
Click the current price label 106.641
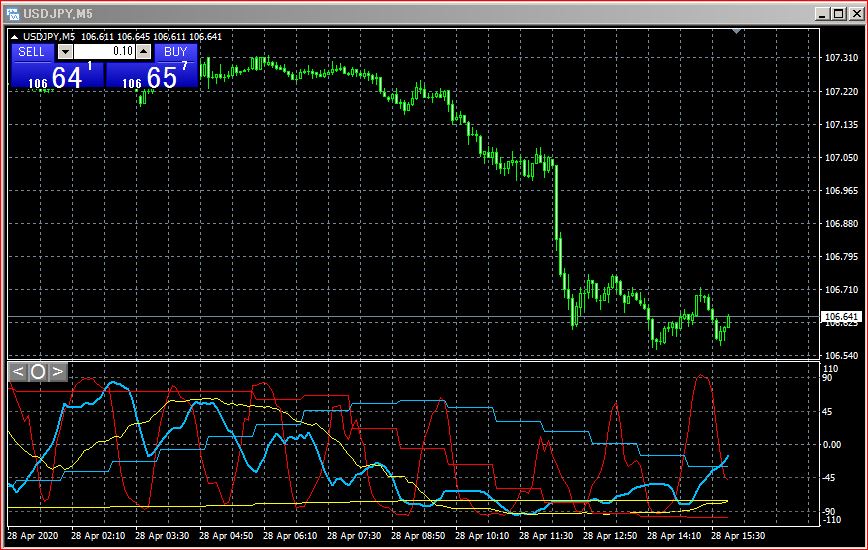841,316
